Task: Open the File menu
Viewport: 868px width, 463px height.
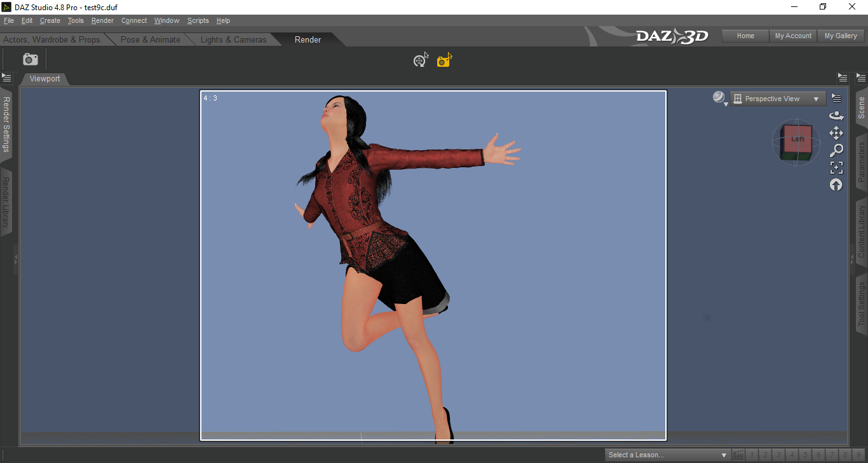Action: [9, 20]
